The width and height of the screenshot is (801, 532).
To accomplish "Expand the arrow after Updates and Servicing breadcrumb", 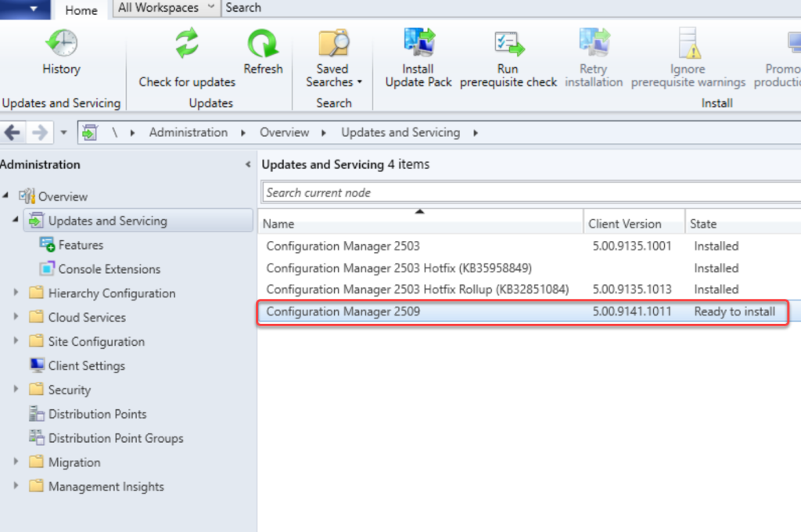I will coord(475,133).
